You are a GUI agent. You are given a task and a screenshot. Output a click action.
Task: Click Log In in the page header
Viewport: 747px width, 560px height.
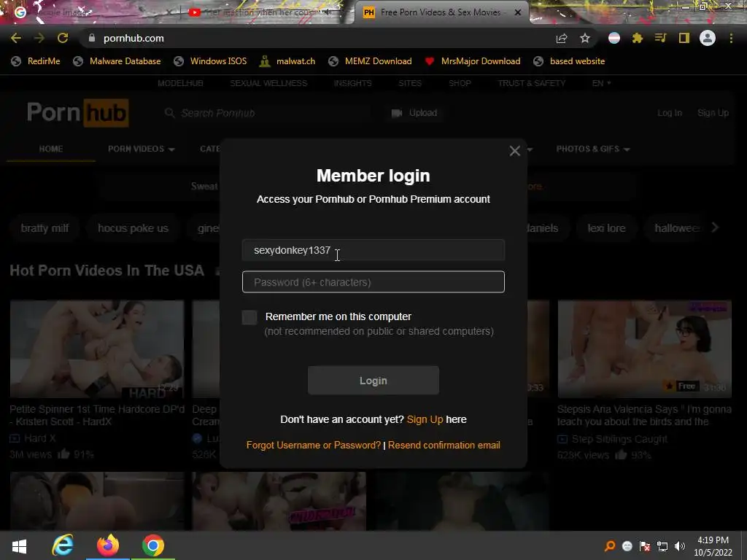click(x=670, y=113)
